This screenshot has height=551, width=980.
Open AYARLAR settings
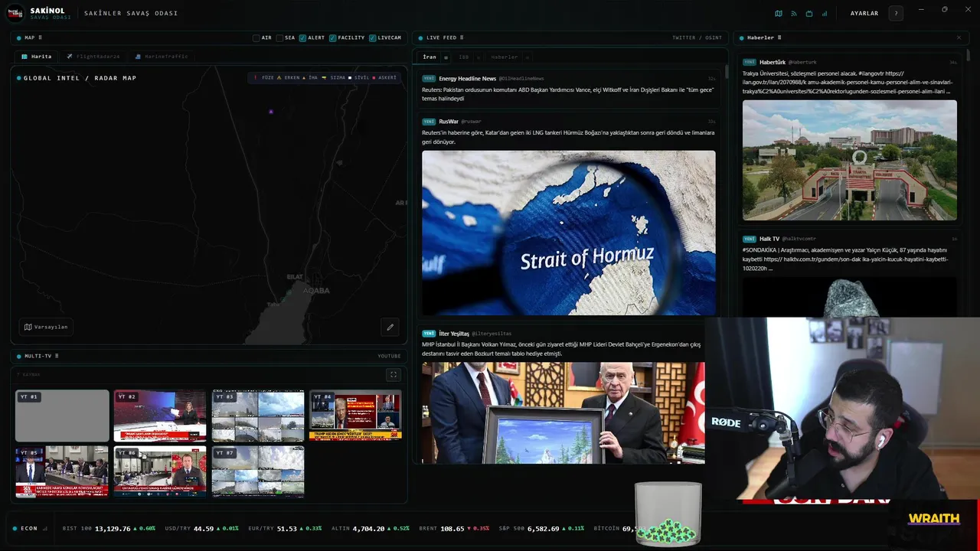pyautogui.click(x=864, y=14)
